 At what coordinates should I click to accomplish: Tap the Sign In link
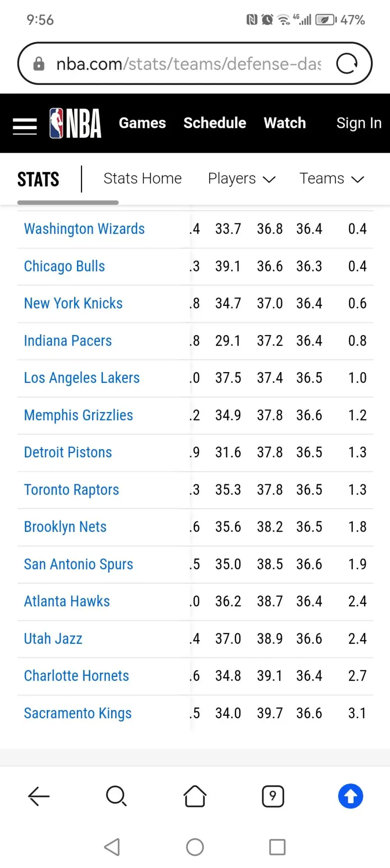tap(359, 123)
